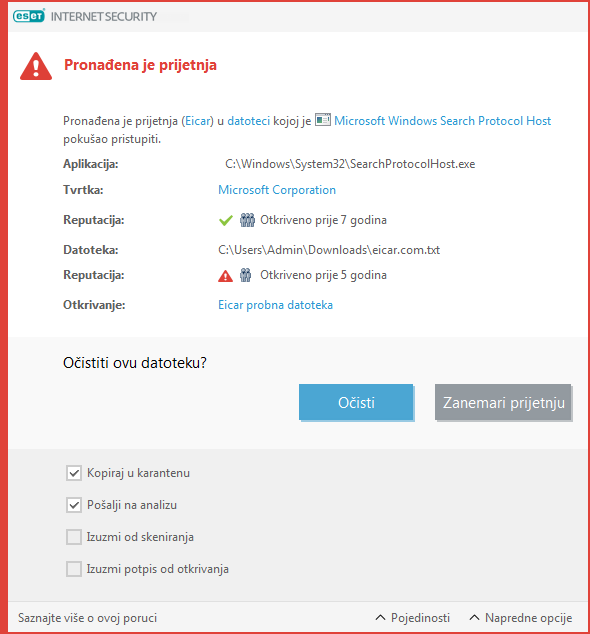
Task: Uncheck Kopiraj u karantenu checkbox
Action: 74,473
